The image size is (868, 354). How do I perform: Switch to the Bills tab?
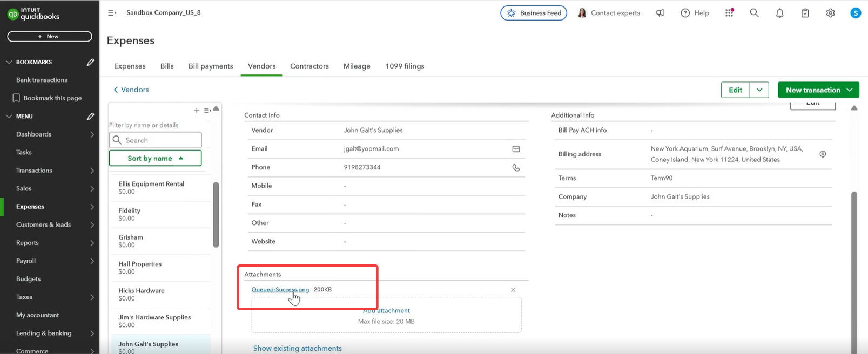[167, 66]
